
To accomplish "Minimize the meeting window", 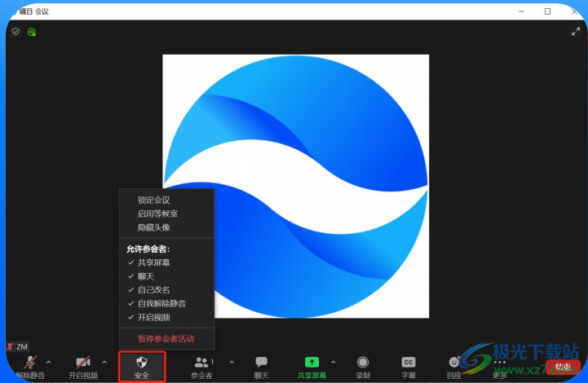I will tap(521, 11).
